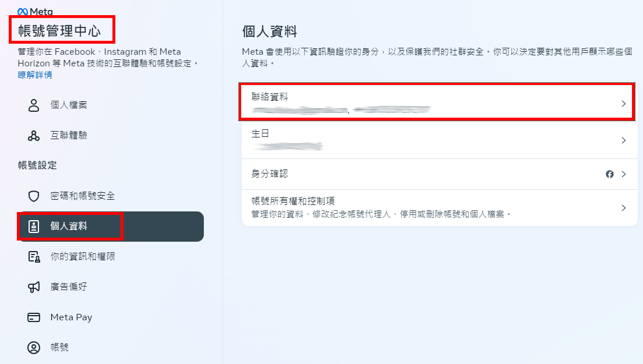This screenshot has width=643, height=364.
Task: Expand the 生日 row chevron
Action: pos(624,140)
